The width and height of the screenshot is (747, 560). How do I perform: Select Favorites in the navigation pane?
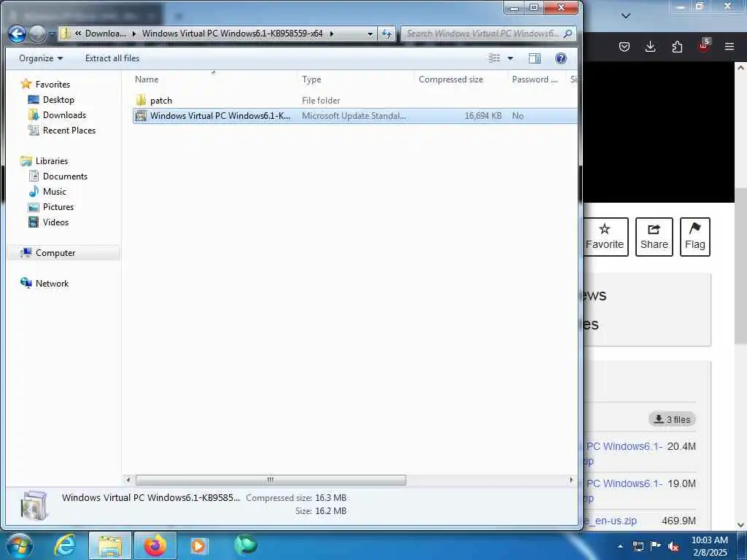pyautogui.click(x=46, y=85)
